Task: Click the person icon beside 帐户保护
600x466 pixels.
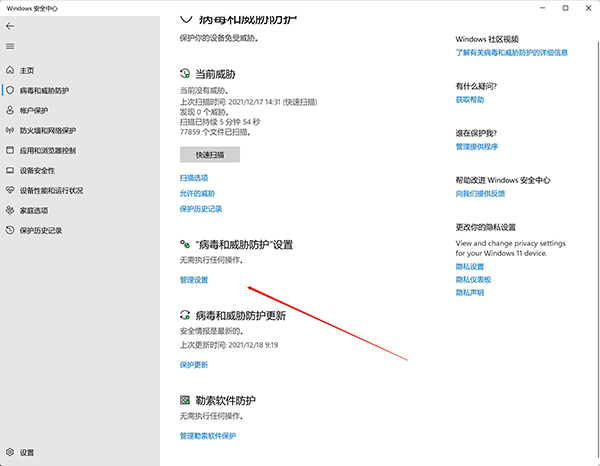Action: point(10,110)
